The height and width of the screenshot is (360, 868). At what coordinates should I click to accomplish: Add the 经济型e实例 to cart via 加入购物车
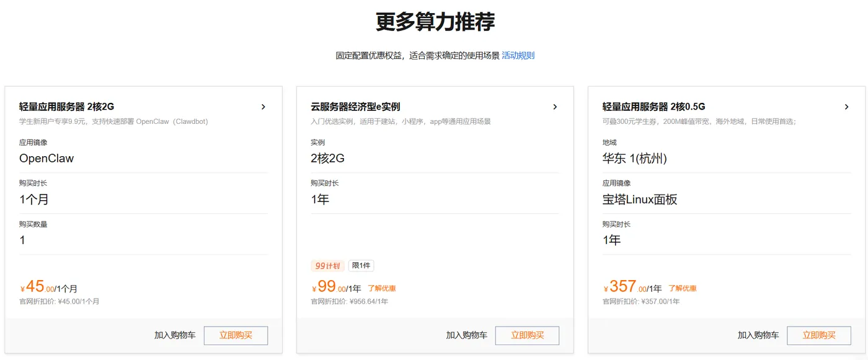(466, 335)
